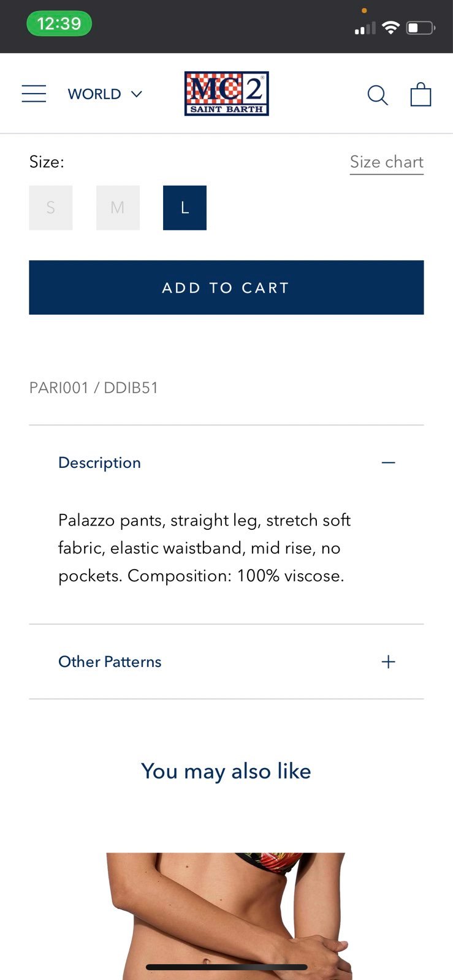Tap the Wi-Fi status icon

[x=390, y=28]
